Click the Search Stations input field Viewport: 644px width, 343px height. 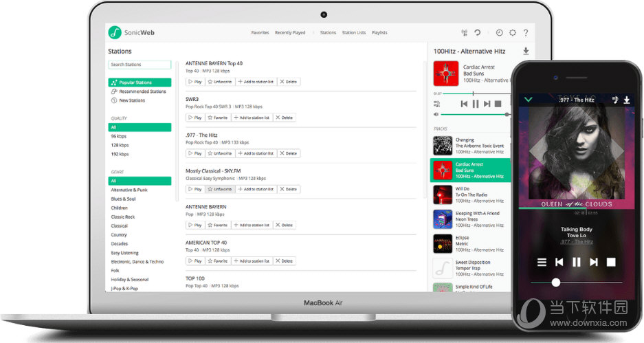coord(140,65)
